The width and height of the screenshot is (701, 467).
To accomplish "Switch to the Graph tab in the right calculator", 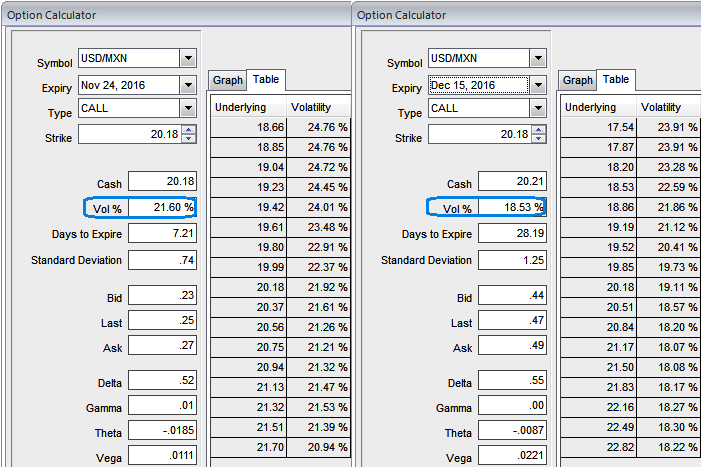I will tap(578, 80).
